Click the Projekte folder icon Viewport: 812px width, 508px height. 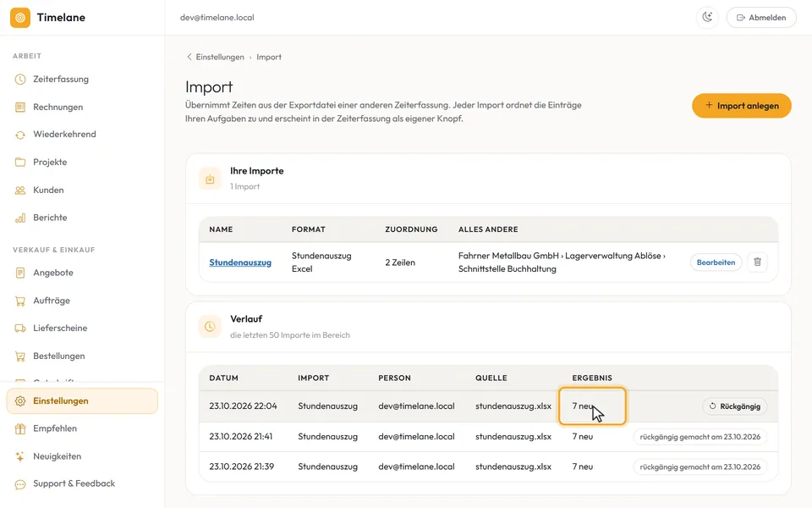click(20, 163)
